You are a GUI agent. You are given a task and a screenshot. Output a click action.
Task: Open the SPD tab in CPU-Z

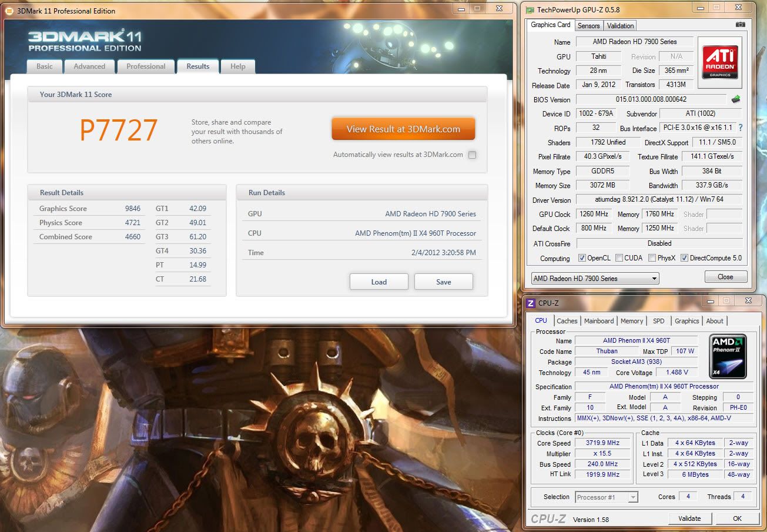[x=659, y=321]
